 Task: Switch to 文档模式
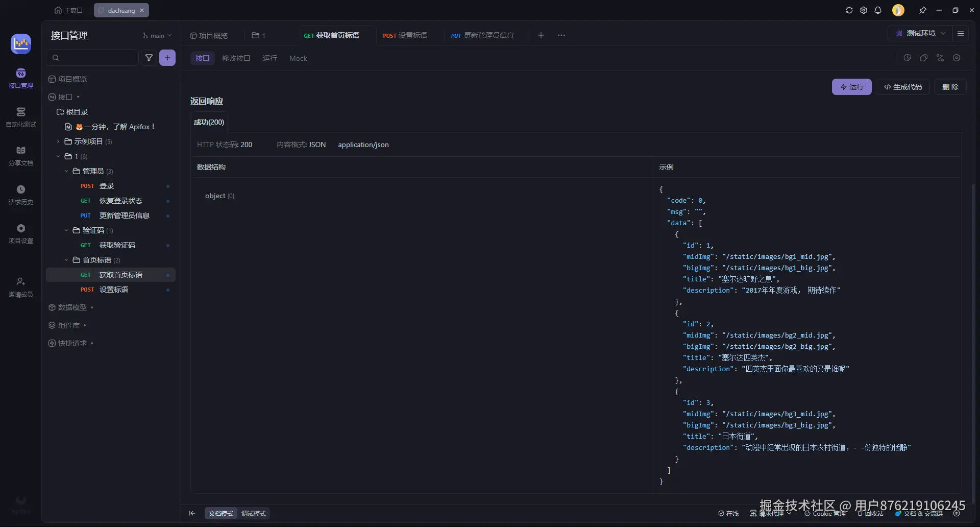(221, 513)
